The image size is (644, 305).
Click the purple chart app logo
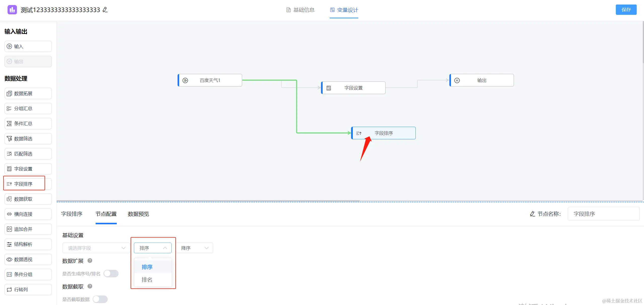coord(12,10)
